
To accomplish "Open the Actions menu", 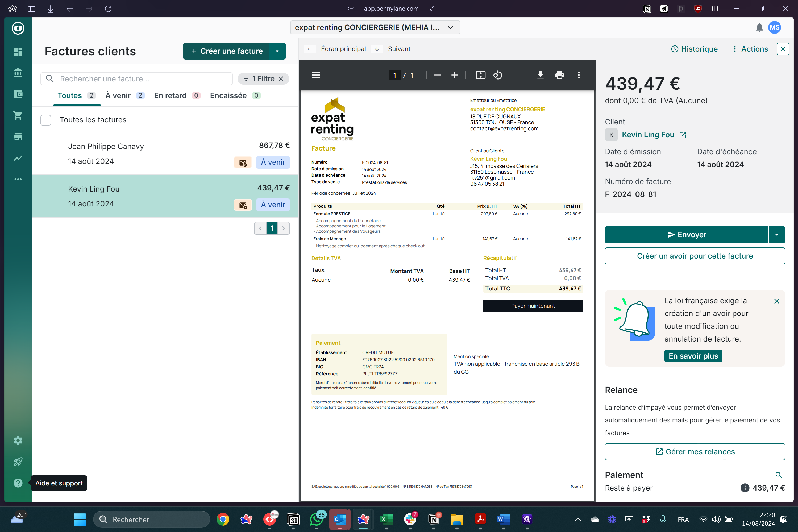I will pyautogui.click(x=750, y=49).
